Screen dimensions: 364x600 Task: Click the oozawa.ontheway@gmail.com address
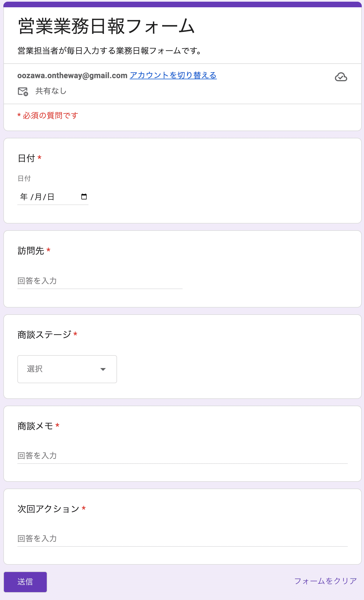(72, 76)
